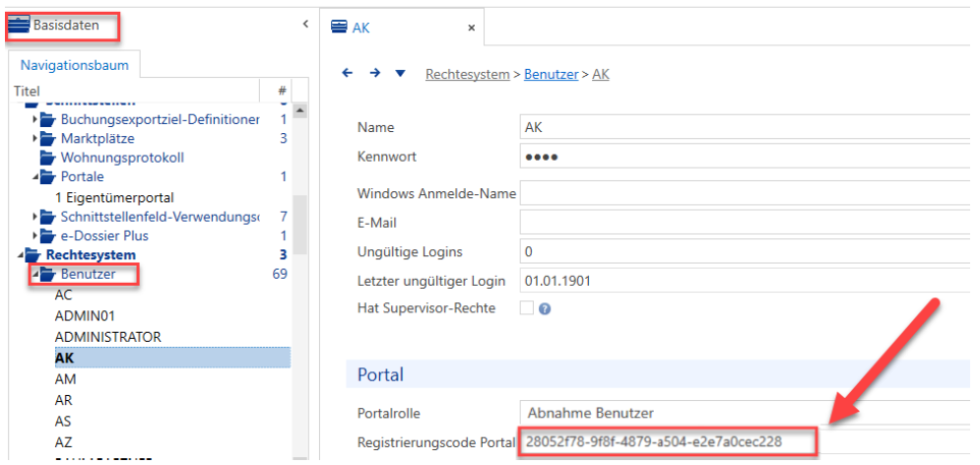980x465 pixels.
Task: Select user AM in the tree
Action: pos(64,378)
